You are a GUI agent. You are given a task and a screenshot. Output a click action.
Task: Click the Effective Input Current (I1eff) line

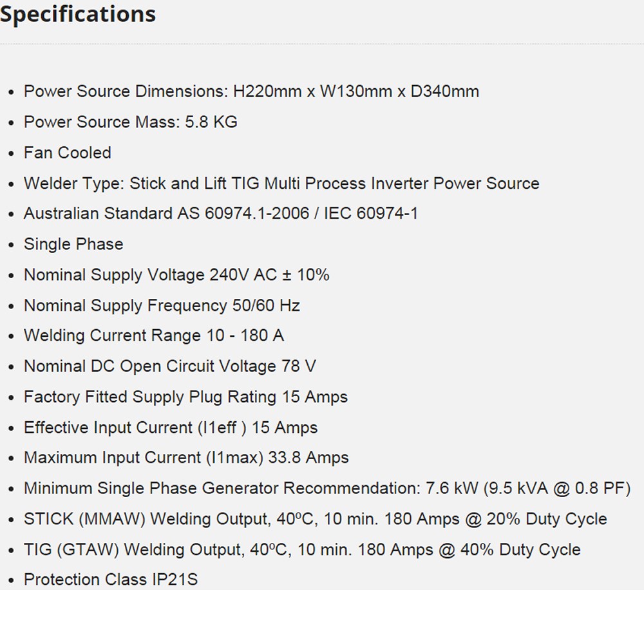(x=171, y=428)
